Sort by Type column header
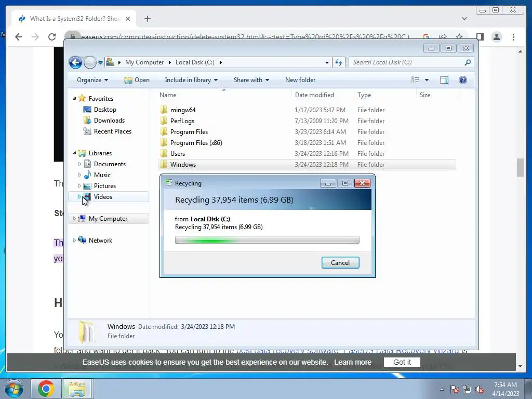 364,95
